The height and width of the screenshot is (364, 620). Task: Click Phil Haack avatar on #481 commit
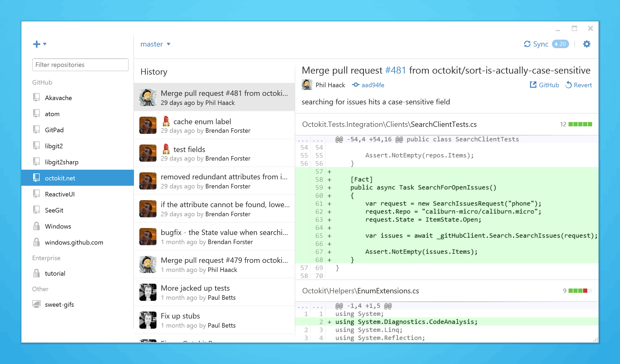pos(148,97)
